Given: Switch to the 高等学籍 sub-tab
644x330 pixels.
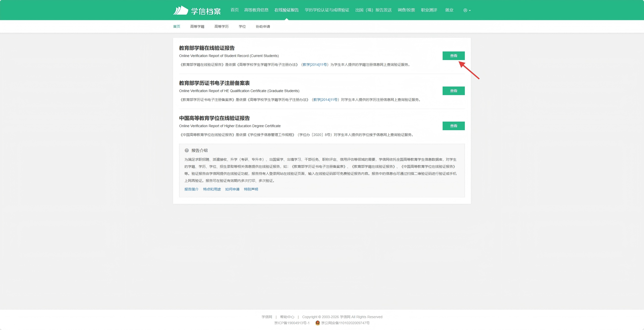Looking at the screenshot, I should (197, 26).
